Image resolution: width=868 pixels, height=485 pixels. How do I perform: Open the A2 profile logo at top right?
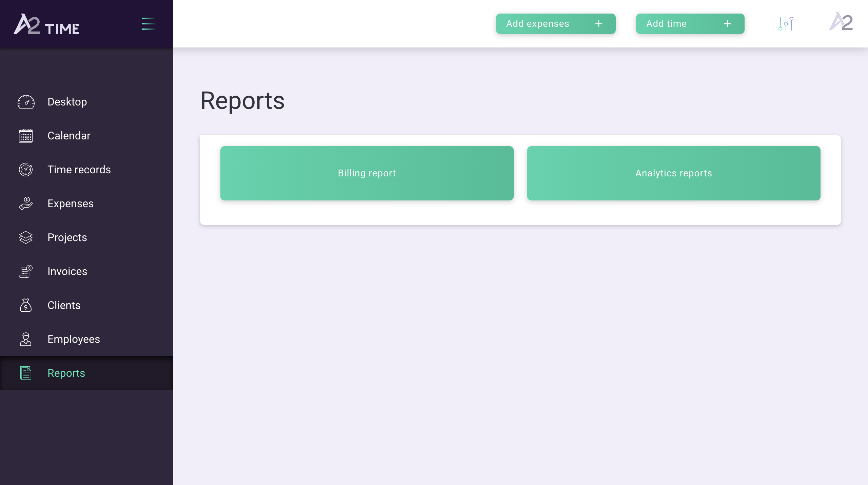tap(841, 22)
